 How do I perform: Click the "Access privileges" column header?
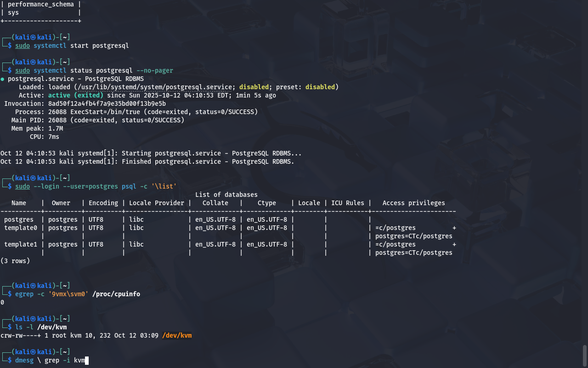coord(413,203)
